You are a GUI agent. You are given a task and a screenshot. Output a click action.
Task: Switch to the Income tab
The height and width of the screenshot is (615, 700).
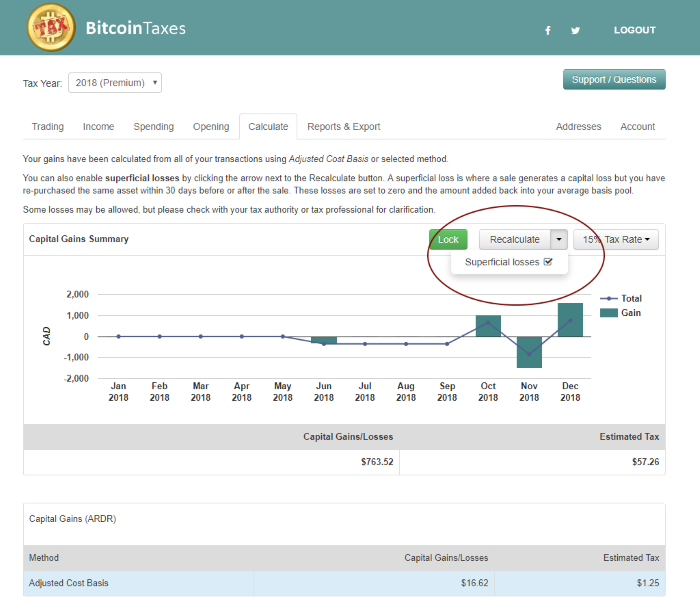tap(98, 127)
